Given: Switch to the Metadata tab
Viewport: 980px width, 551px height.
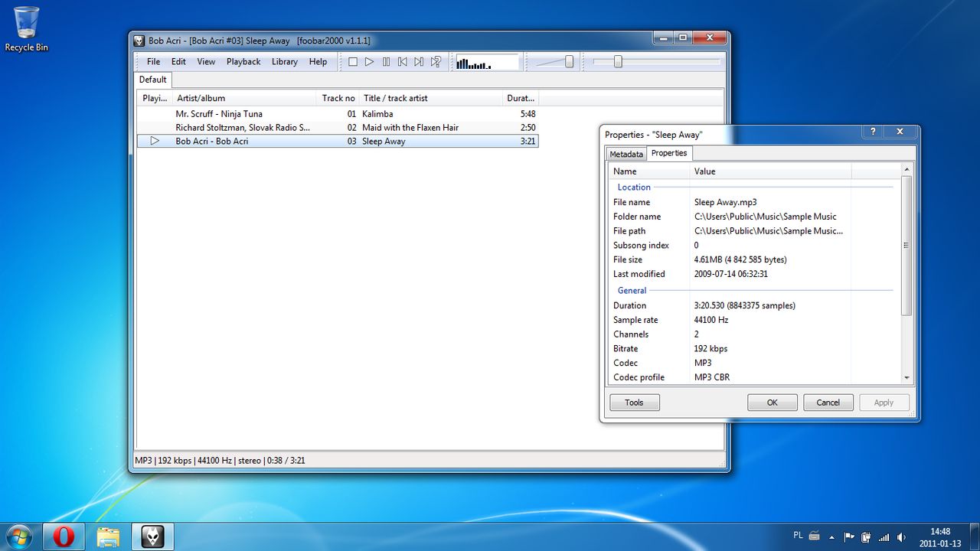Looking at the screenshot, I should tap(626, 154).
